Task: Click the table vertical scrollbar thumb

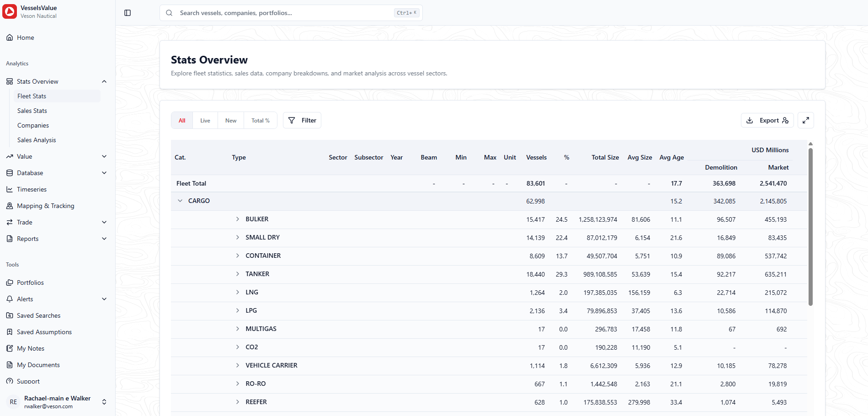Action: click(x=810, y=227)
